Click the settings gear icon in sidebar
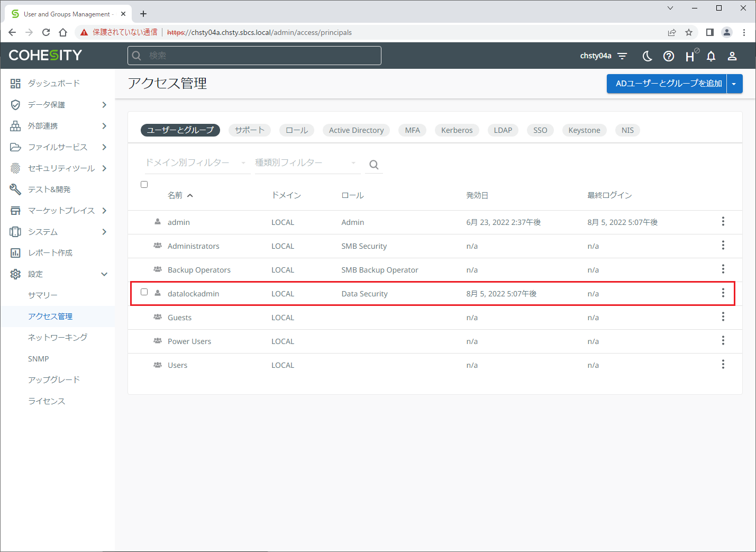756x552 pixels. point(15,274)
